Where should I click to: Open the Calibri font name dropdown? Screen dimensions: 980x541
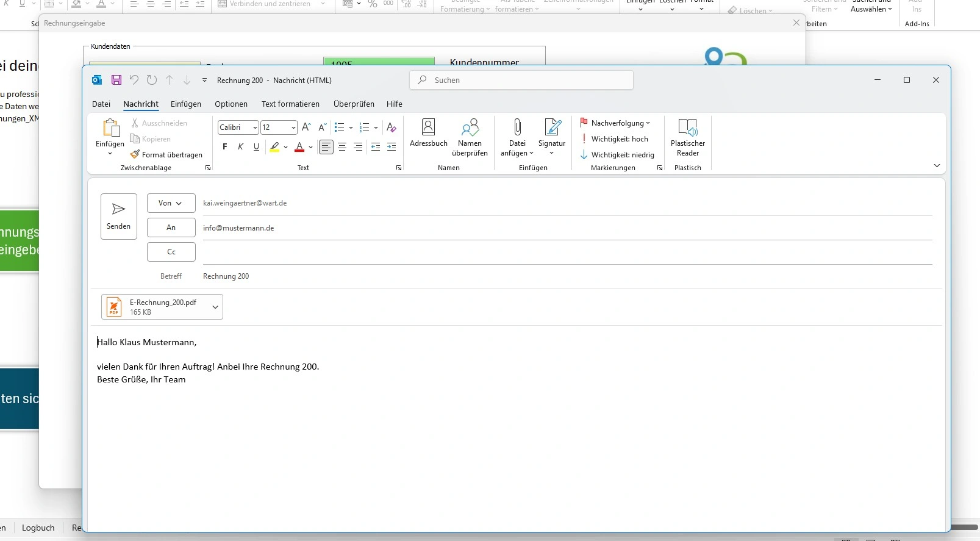pyautogui.click(x=255, y=127)
